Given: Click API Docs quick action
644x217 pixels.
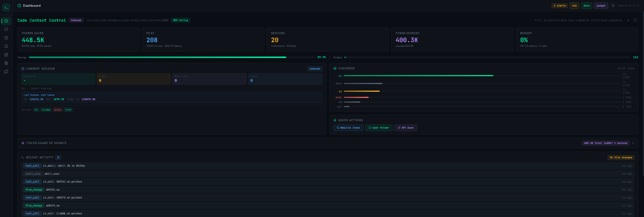Looking at the screenshot, I should [x=405, y=128].
